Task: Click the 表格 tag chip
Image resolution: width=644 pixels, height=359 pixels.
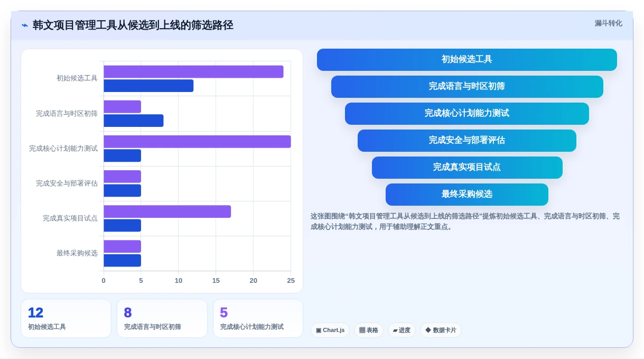Action: point(369,330)
